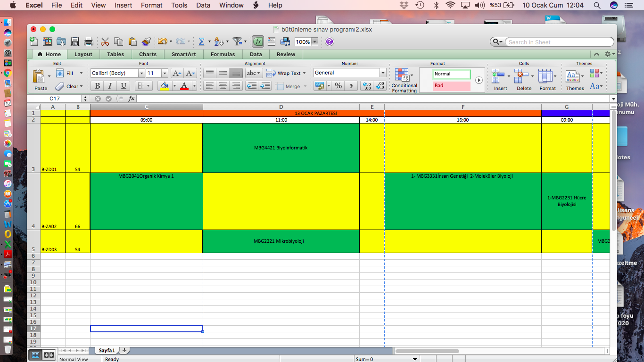The height and width of the screenshot is (362, 644).
Task: Click the Print icon in toolbar
Action: pyautogui.click(x=88, y=41)
